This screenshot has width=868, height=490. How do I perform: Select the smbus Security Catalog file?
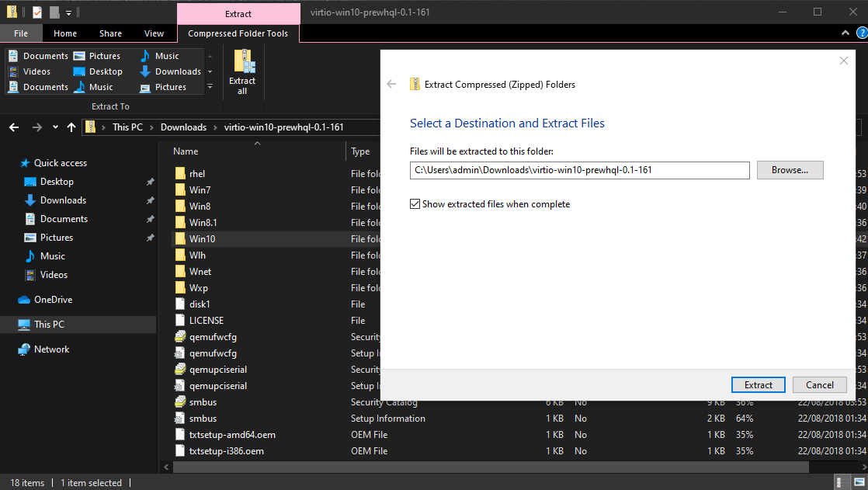(196, 402)
